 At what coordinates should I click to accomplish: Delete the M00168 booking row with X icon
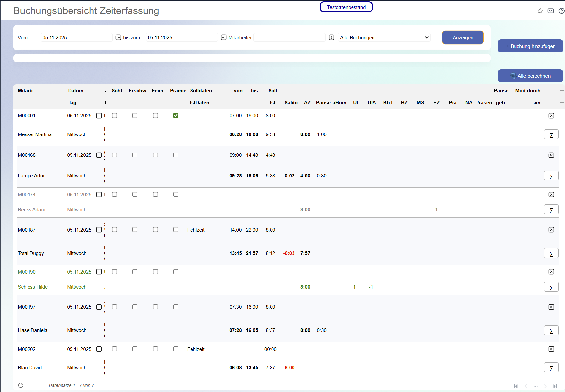click(x=551, y=155)
